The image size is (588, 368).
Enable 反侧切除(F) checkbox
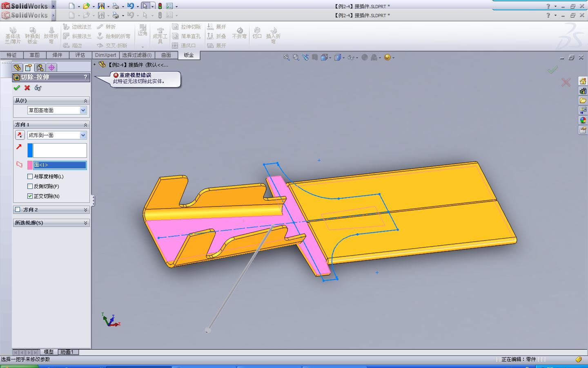[x=30, y=186]
